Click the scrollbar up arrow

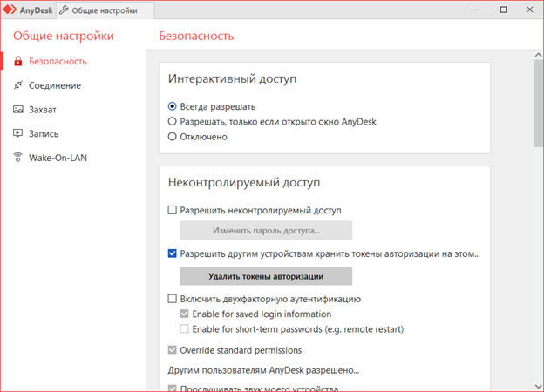click(538, 55)
